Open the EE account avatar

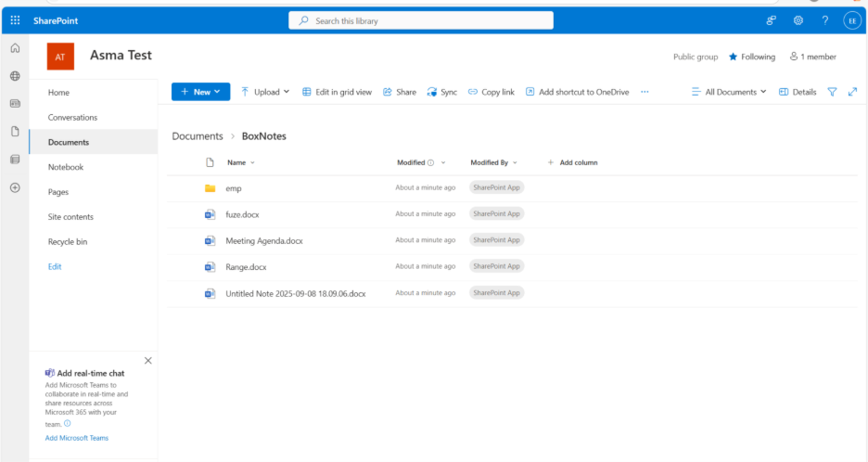(x=852, y=21)
